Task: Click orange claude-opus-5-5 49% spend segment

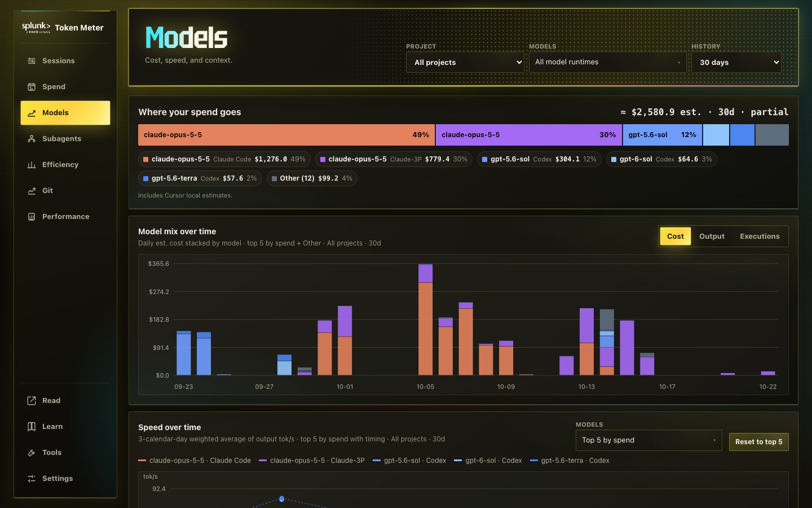Action: (x=286, y=135)
